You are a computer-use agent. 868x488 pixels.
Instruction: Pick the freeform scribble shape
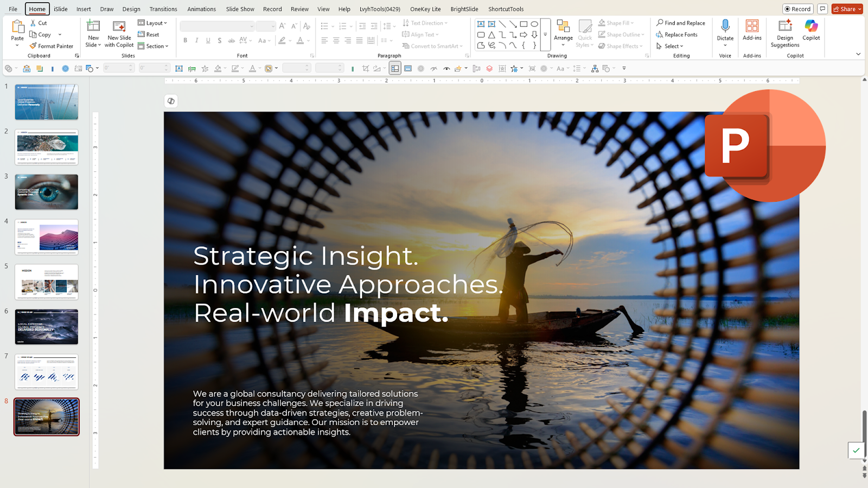[x=492, y=46]
